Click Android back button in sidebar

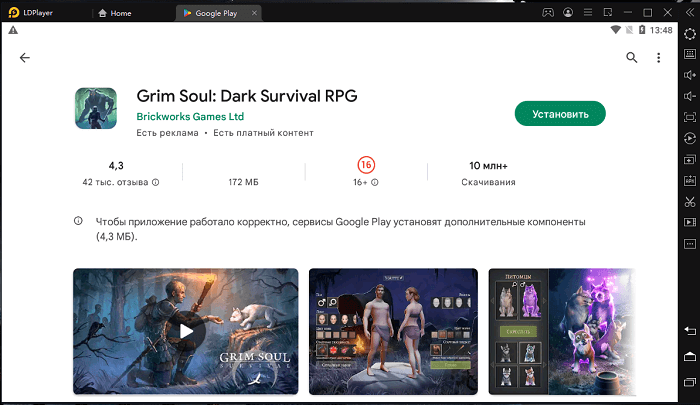(690, 331)
